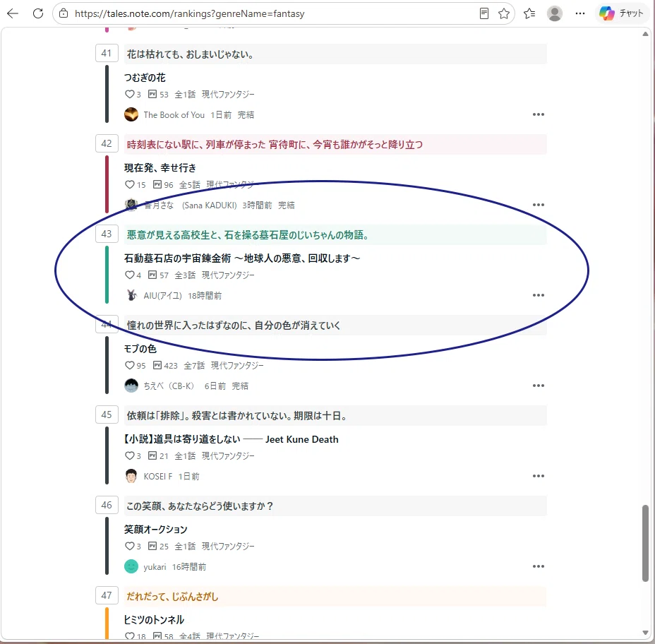Viewport: 655px width, 644px height.
Task: Click 現代ファンタジー tag on モブの色
Action: click(x=237, y=366)
